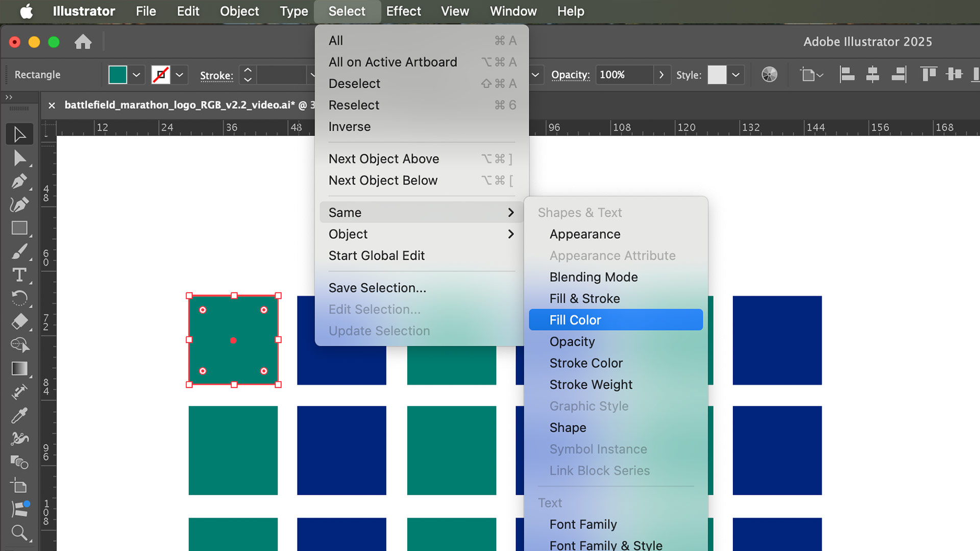Open the Style swatch dropdown
Viewport: 980px width, 551px height.
click(736, 75)
